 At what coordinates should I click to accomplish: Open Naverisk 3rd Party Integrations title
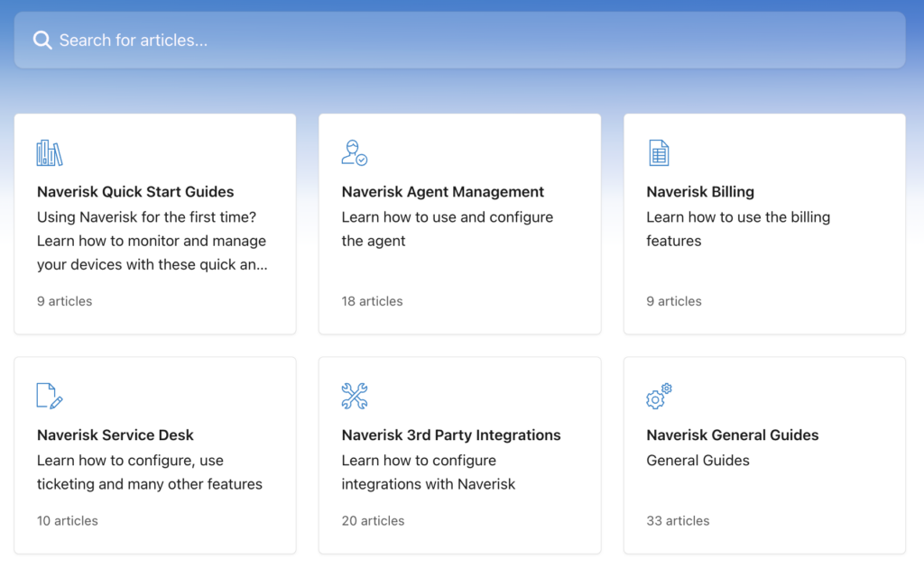(x=451, y=435)
